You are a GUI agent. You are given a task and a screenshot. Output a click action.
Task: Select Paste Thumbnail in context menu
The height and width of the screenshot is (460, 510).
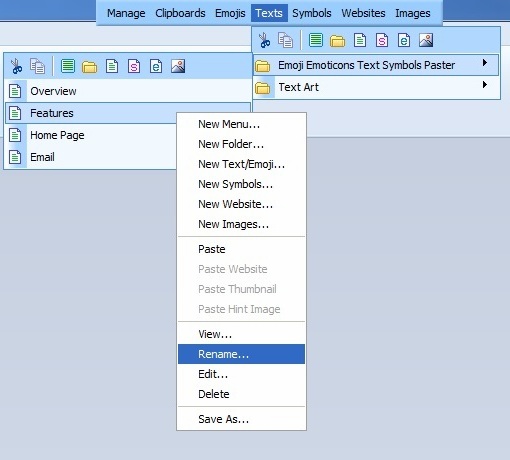241,289
